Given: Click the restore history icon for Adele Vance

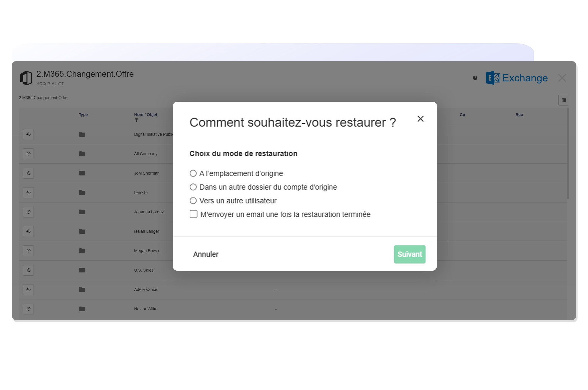Looking at the screenshot, I should (x=28, y=289).
